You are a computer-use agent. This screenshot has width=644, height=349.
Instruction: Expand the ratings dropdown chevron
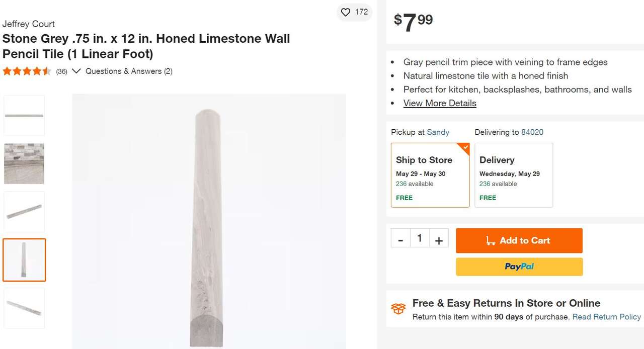pyautogui.click(x=76, y=71)
